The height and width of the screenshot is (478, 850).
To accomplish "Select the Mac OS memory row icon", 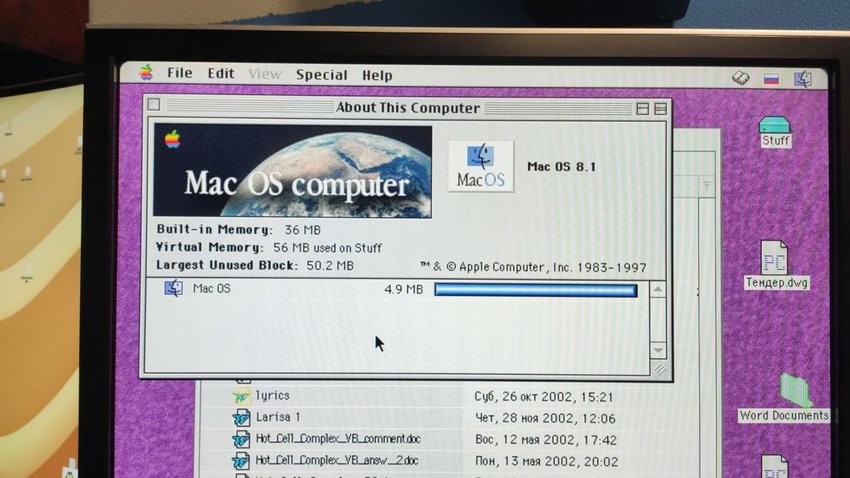I will click(x=173, y=288).
